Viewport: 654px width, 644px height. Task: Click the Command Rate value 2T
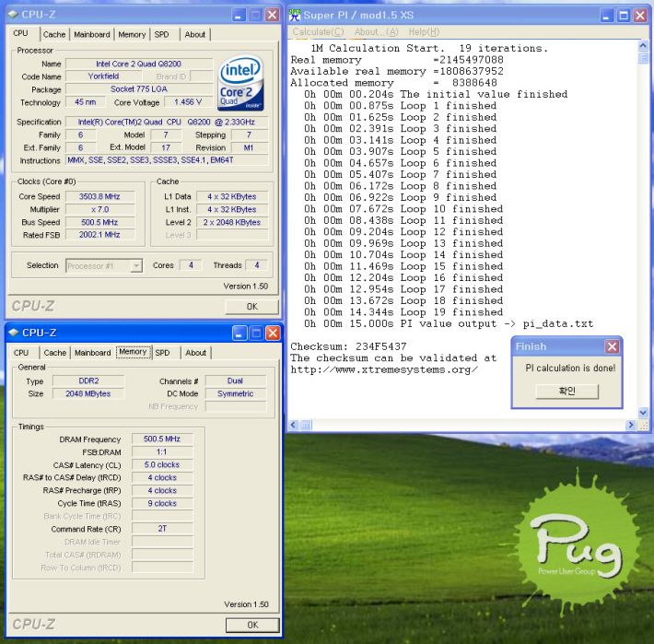[162, 529]
